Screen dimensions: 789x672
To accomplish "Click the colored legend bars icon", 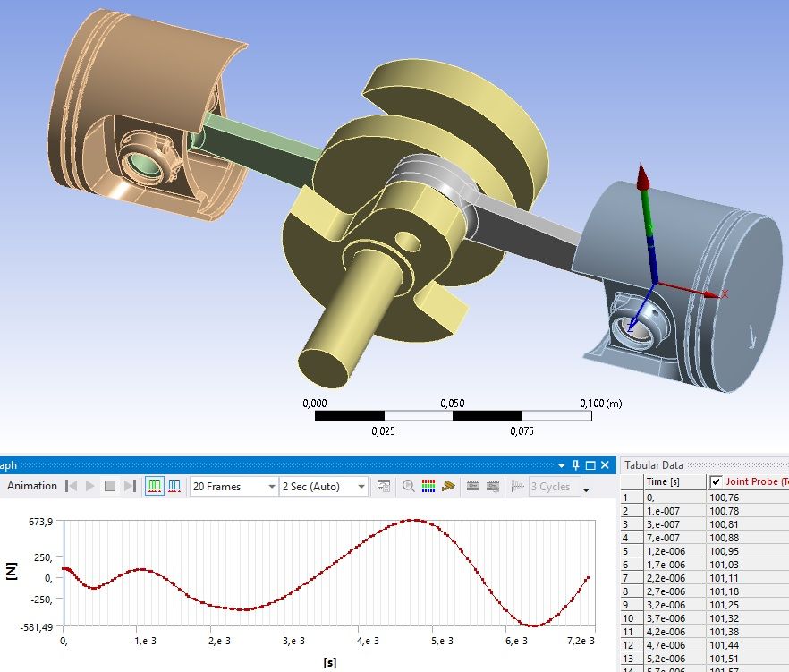I will coord(428,486).
